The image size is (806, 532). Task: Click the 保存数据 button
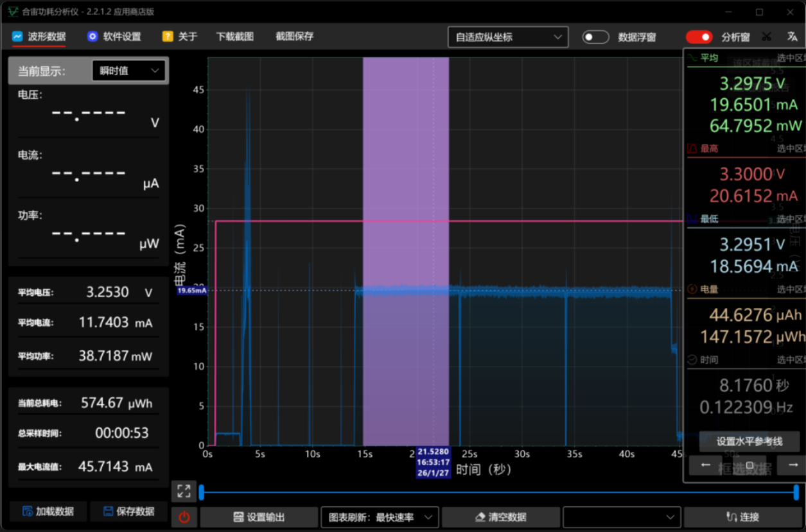point(129,511)
